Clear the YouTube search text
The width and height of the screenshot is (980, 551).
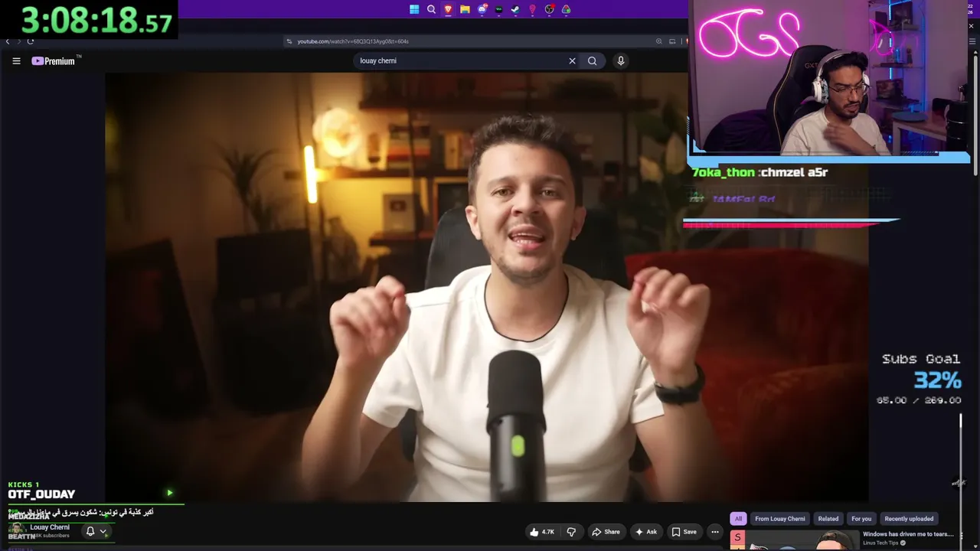tap(572, 61)
